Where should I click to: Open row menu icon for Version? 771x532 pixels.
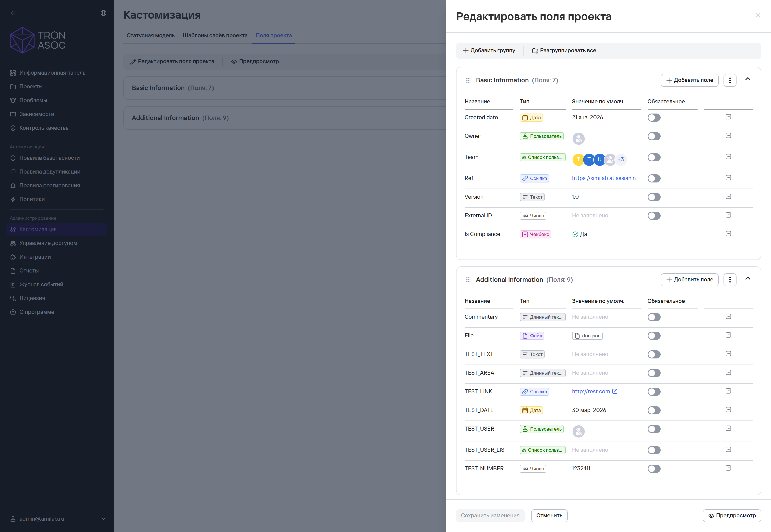point(728,196)
